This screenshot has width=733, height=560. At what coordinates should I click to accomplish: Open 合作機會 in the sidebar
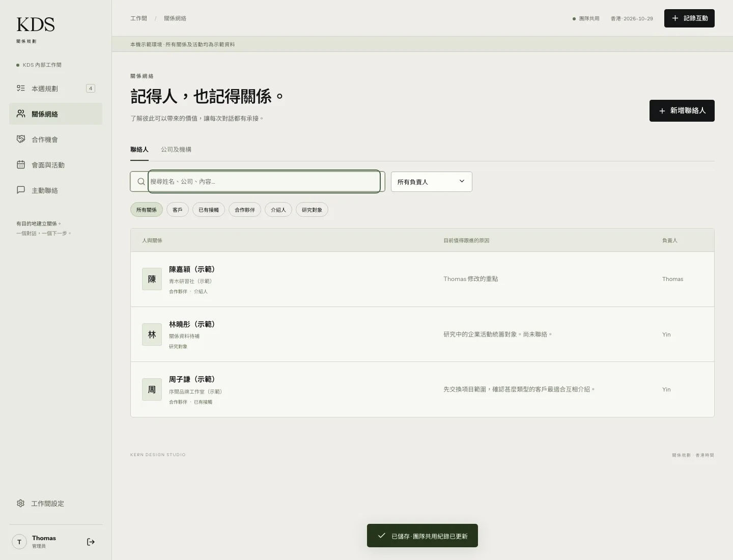56,139
